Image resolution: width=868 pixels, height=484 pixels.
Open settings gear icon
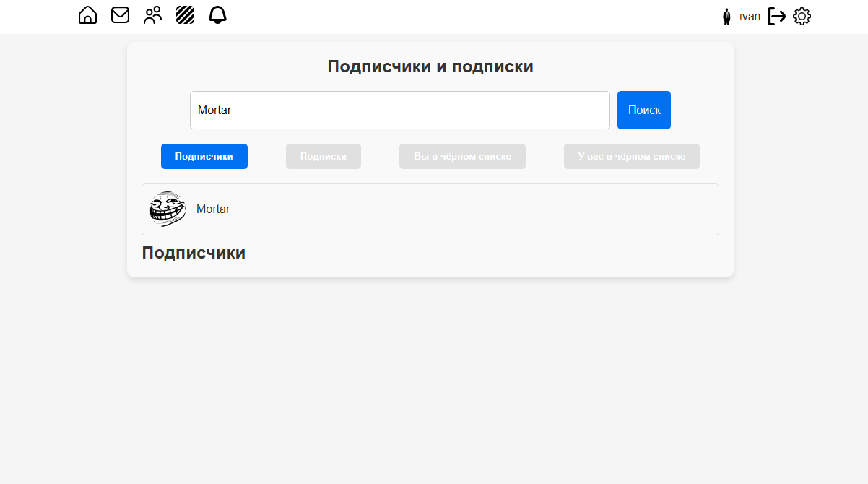[x=802, y=16]
